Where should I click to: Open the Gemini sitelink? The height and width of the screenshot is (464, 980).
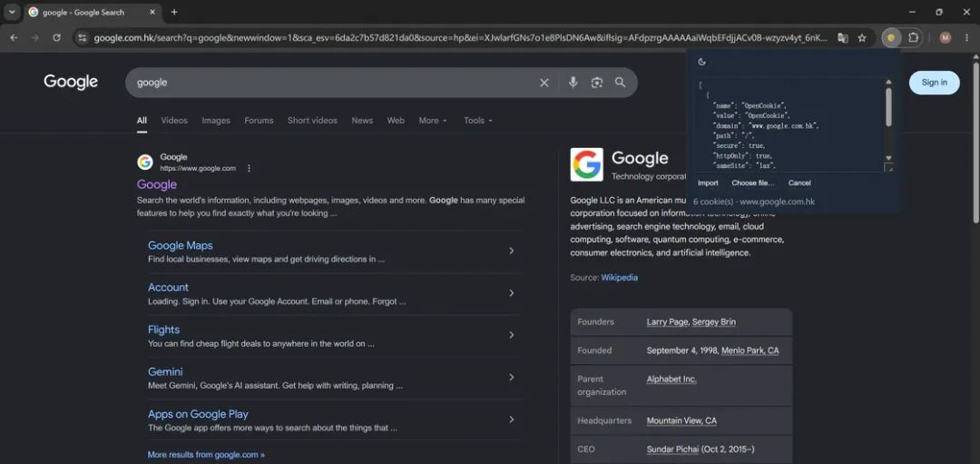pos(165,371)
